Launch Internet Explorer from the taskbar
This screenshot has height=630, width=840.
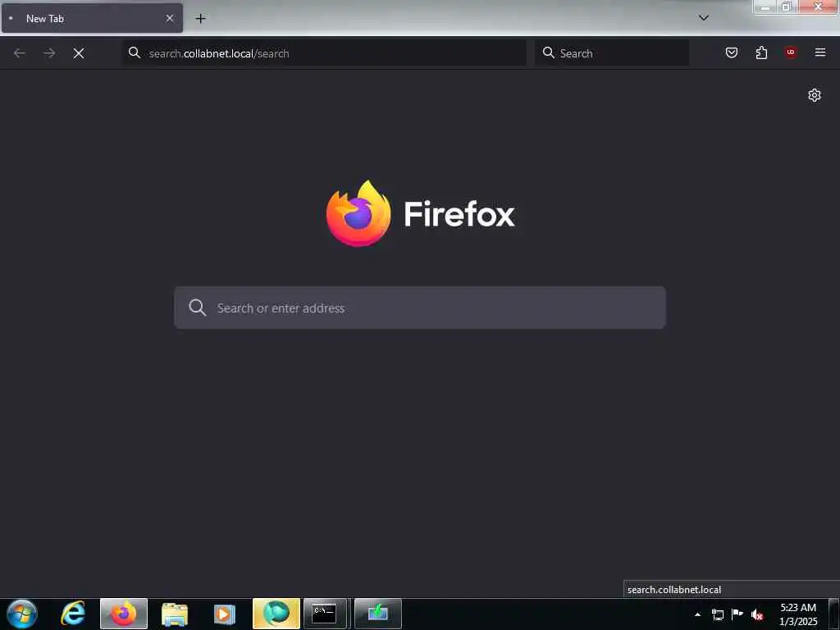[x=73, y=614]
